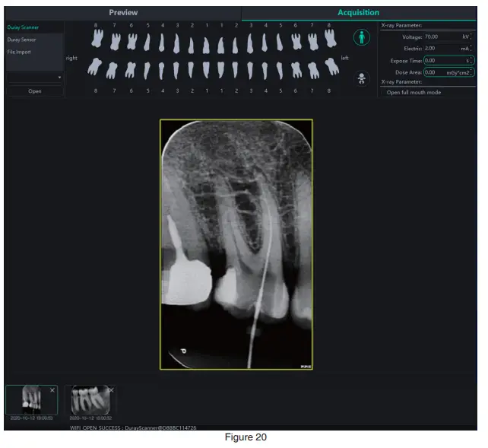
Task: Select lower right tooth 7 icon
Action: pyautogui.click(x=112, y=71)
